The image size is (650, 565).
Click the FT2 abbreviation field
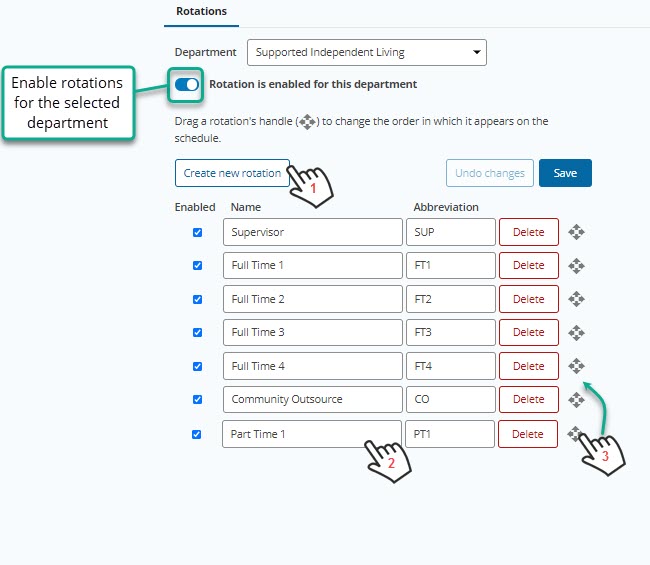pos(451,299)
